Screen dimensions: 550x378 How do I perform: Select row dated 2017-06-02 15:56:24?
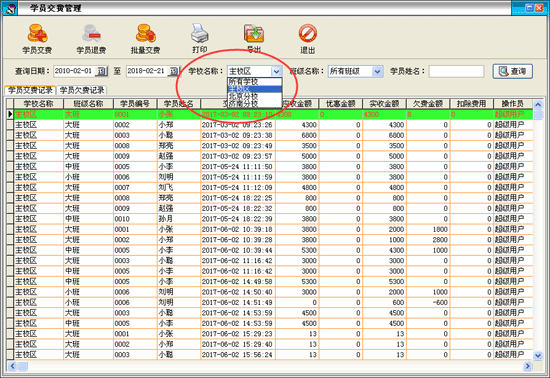click(273, 355)
